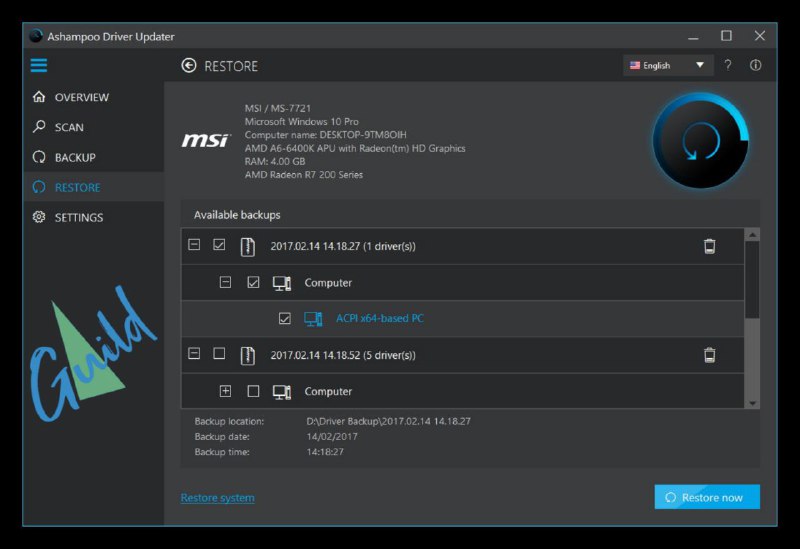Uncheck Computer checkbox under first backup

tap(253, 282)
